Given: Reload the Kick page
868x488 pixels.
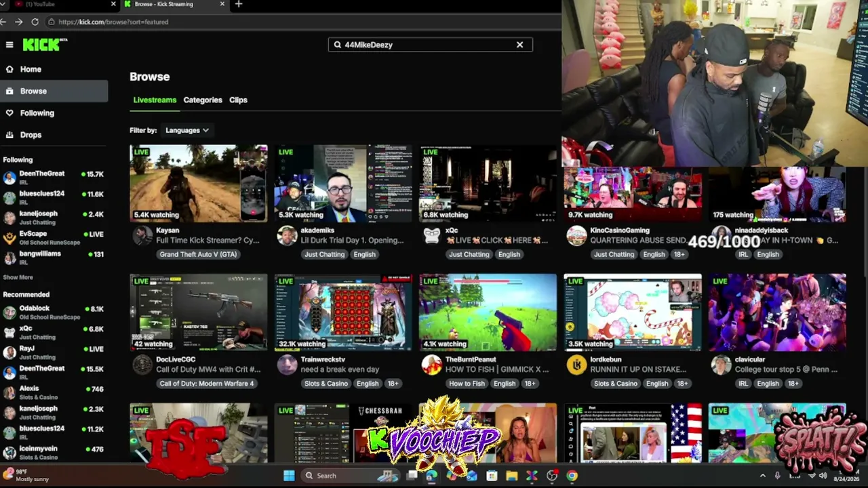Looking at the screenshot, I should click(x=35, y=22).
